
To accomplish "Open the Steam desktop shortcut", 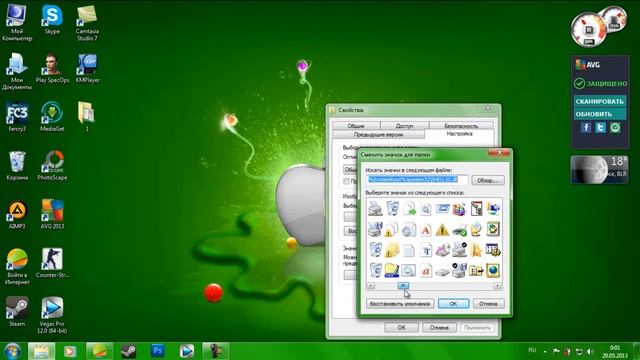I will pos(17,312).
